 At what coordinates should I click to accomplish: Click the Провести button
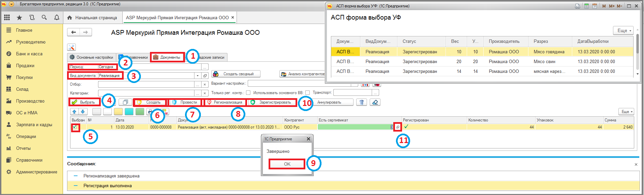coord(185,102)
